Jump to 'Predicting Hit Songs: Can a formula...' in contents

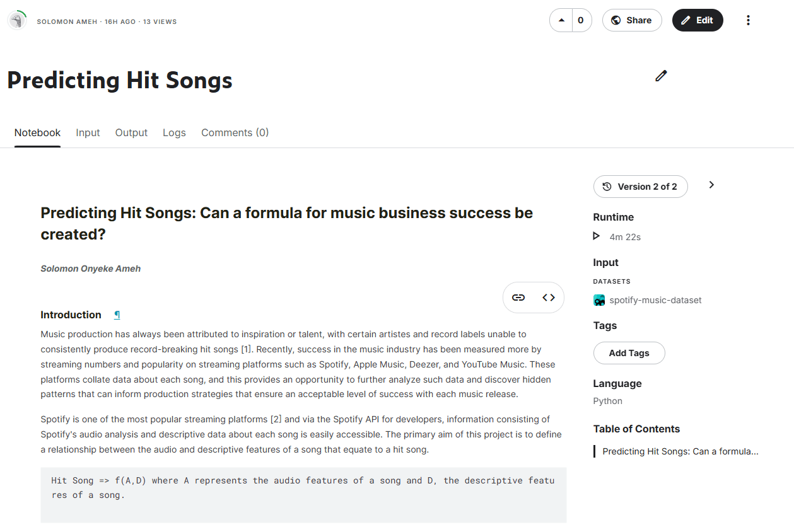pyautogui.click(x=680, y=451)
